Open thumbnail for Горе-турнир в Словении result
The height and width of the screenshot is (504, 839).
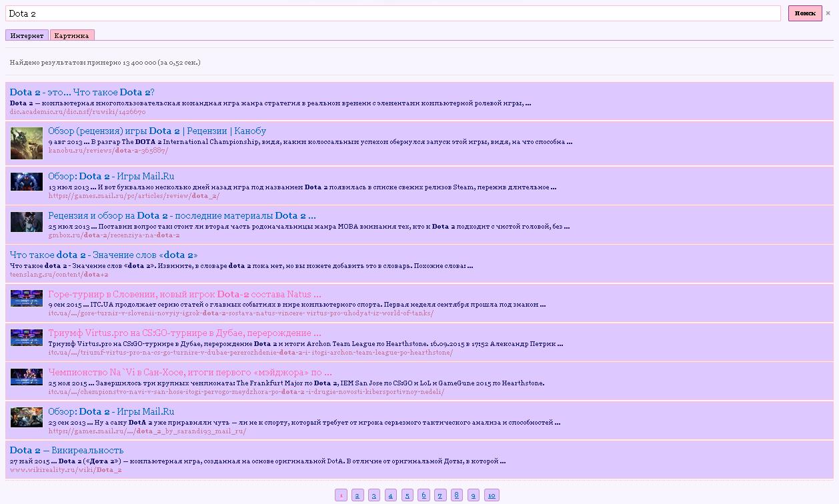(x=27, y=298)
